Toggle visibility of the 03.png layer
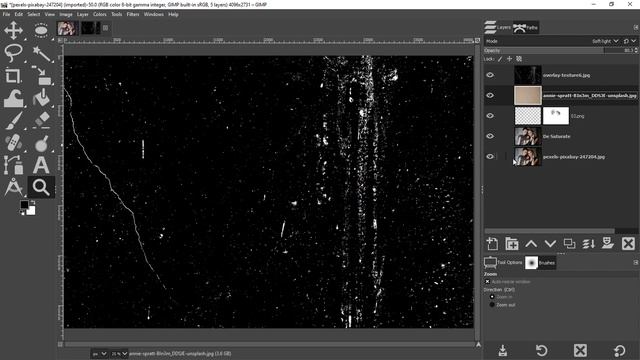This screenshot has height=360, width=640. point(490,116)
